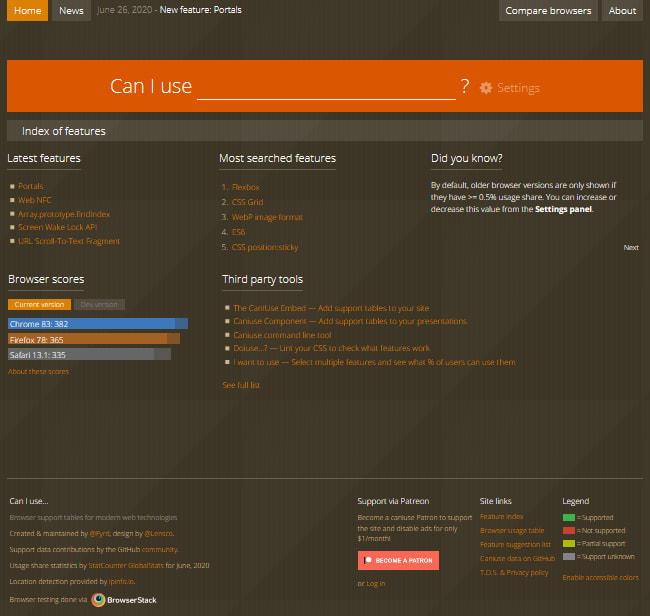Open About these scores link
The width and height of the screenshot is (650, 616).
click(39, 371)
